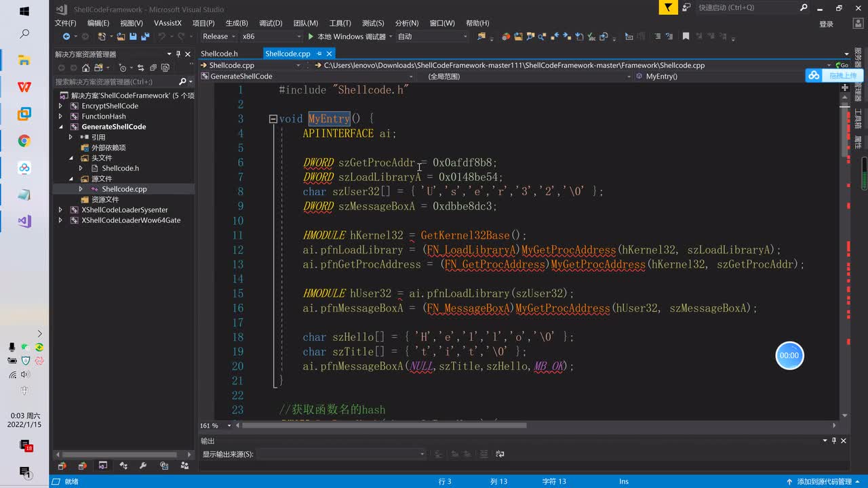Click 添加到源代码管理 in status bar
Image resolution: width=868 pixels, height=488 pixels.
pos(824,482)
